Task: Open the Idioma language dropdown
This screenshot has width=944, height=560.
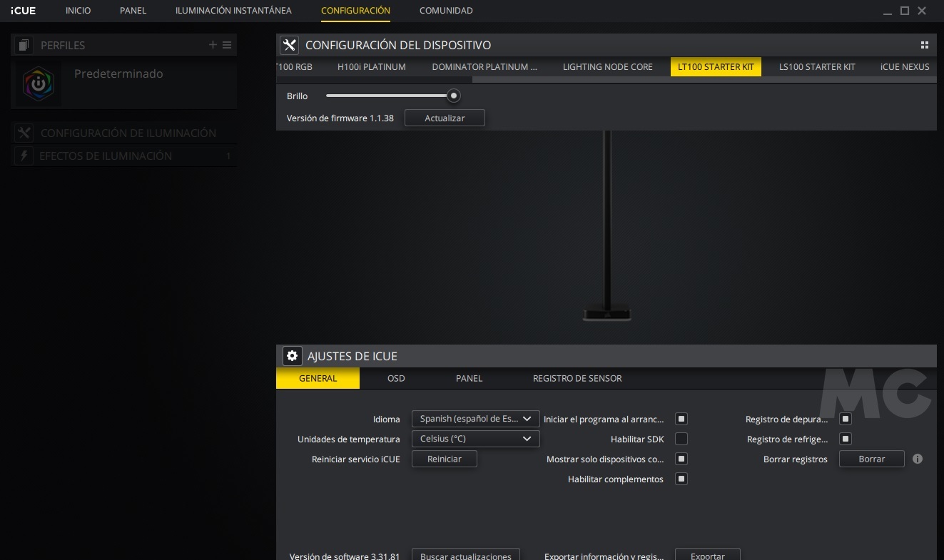Action: coord(475,419)
